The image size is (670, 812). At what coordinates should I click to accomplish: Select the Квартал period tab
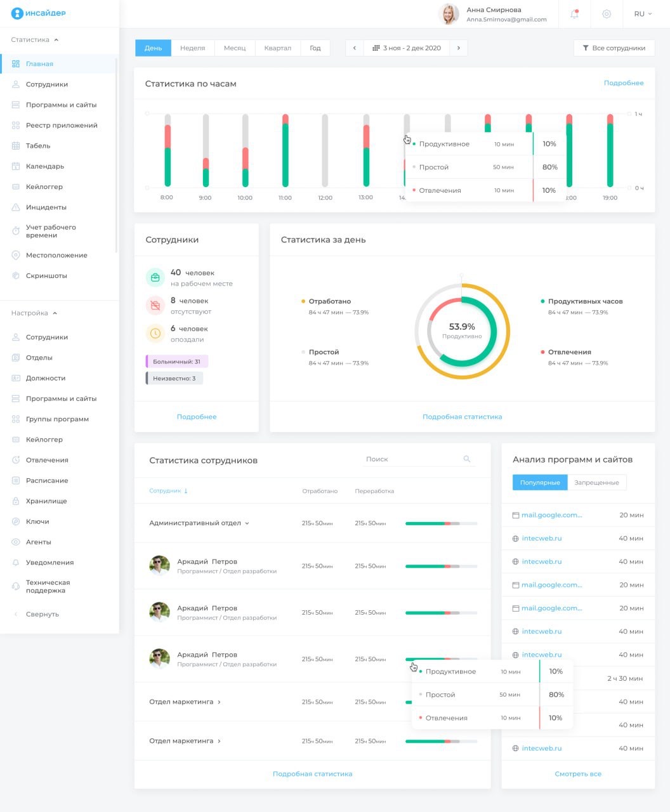[x=277, y=48]
